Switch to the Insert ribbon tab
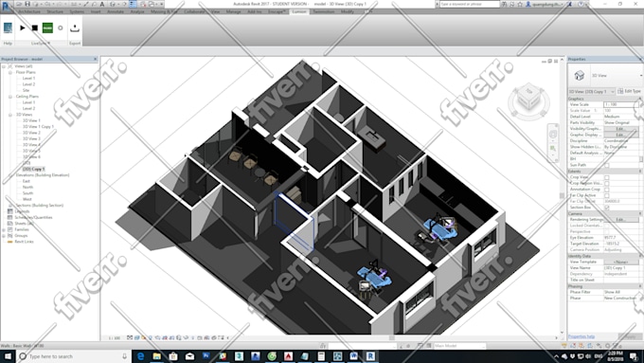 click(x=96, y=11)
